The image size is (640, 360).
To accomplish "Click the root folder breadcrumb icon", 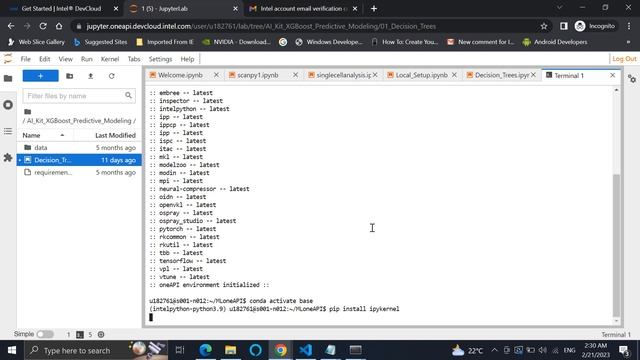I will 27,112.
